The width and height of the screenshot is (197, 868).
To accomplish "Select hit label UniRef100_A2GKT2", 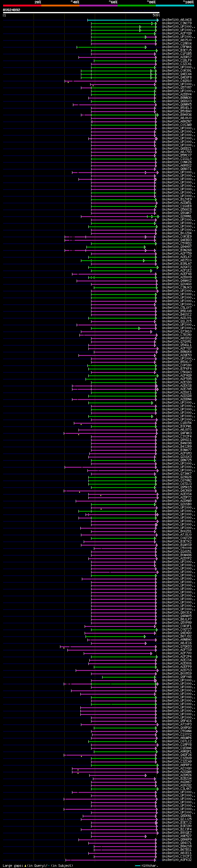I will (177, 267).
